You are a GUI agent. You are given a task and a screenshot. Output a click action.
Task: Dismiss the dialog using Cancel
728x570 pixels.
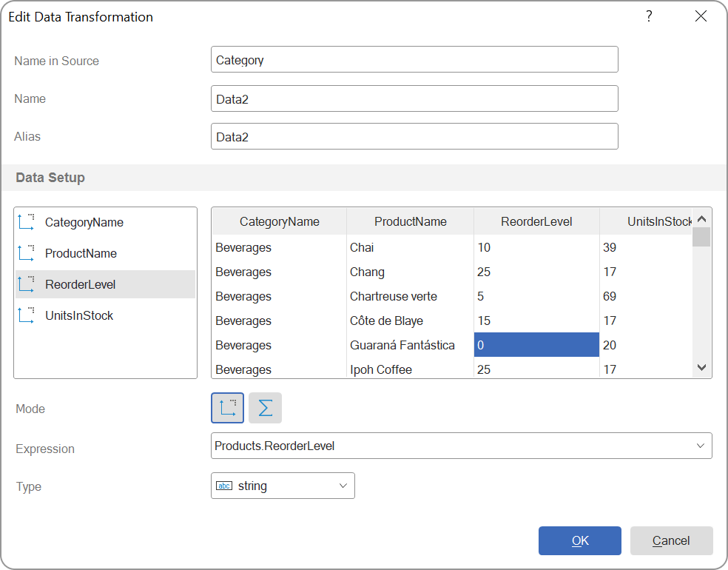pos(671,540)
